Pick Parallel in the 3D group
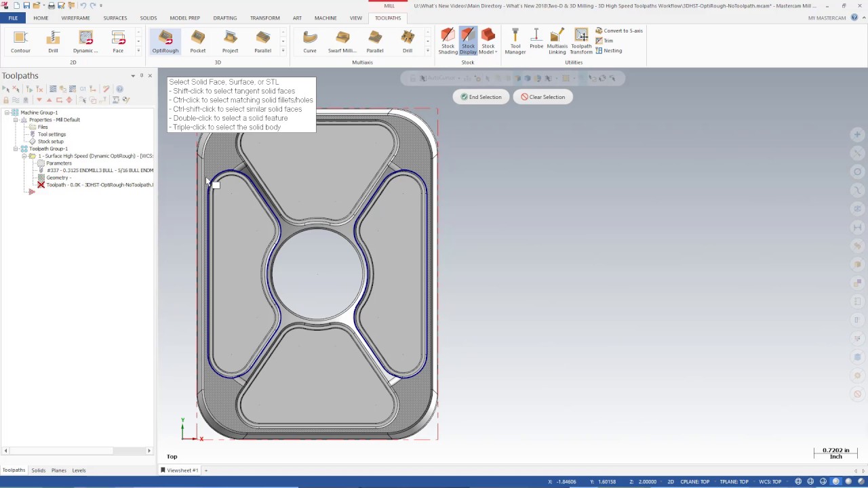Viewport: 868px width, 488px height. (x=262, y=41)
